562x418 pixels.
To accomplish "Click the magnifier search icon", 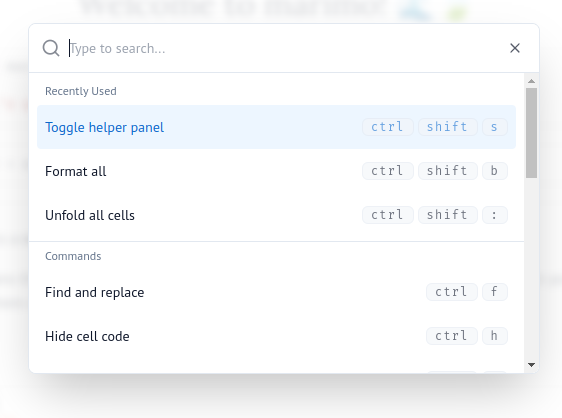I will point(51,48).
